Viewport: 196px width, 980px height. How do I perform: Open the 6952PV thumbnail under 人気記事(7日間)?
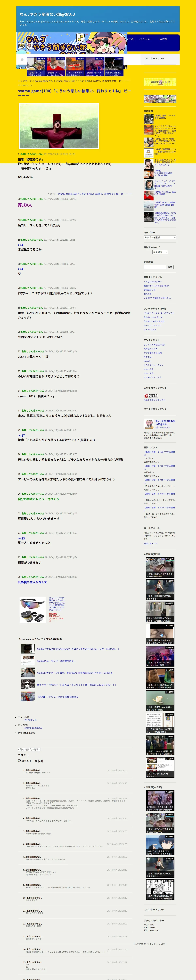coord(160,568)
